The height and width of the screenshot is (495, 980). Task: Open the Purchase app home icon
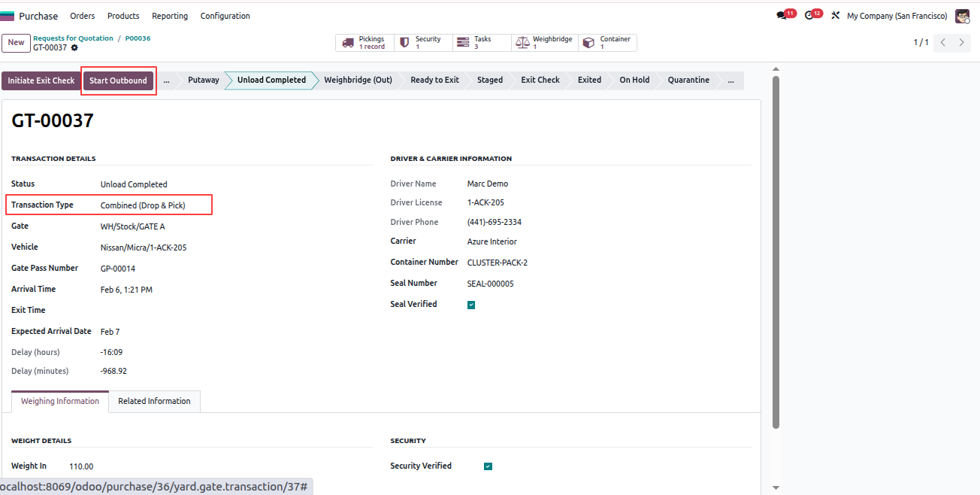8,16
